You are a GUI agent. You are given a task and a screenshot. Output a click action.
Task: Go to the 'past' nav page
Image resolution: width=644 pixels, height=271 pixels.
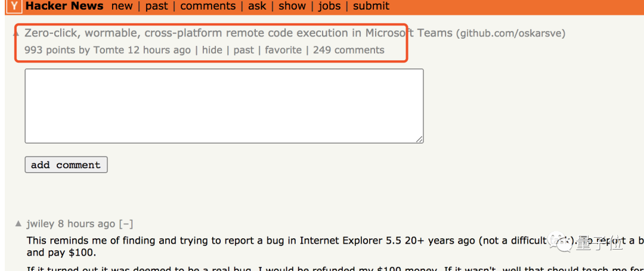(157, 7)
